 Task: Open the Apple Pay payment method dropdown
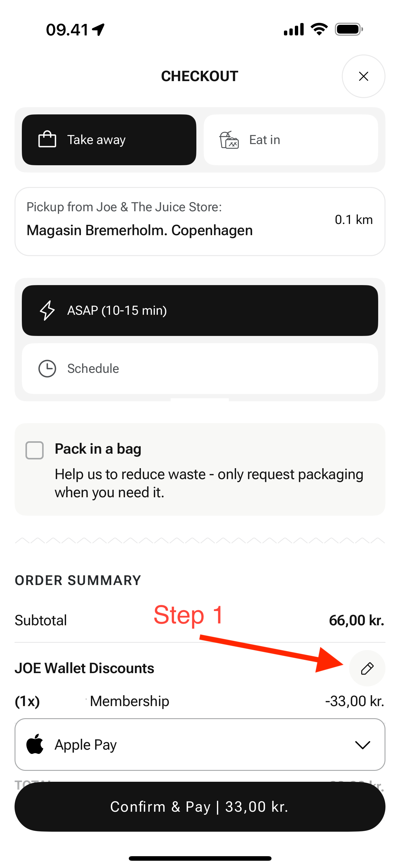200,745
